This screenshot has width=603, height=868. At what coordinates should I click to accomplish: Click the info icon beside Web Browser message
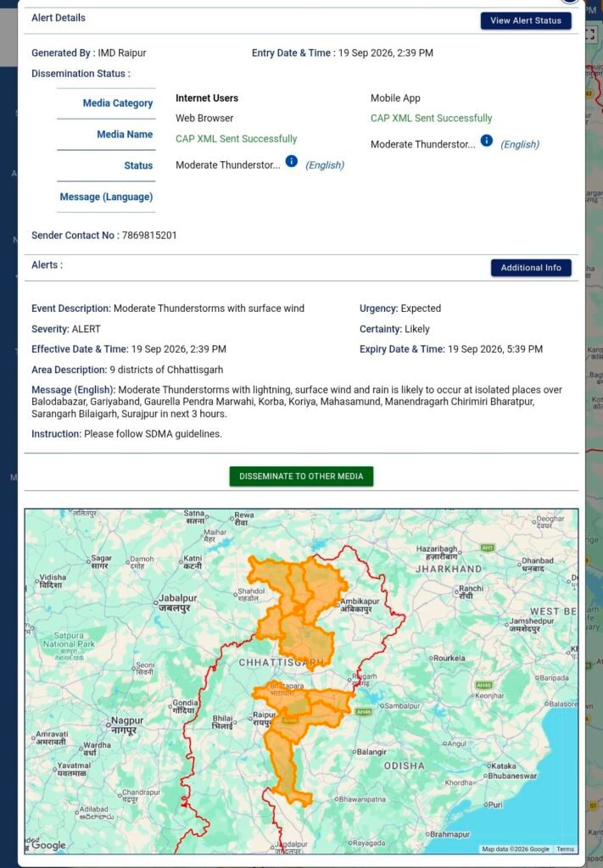coord(291,161)
